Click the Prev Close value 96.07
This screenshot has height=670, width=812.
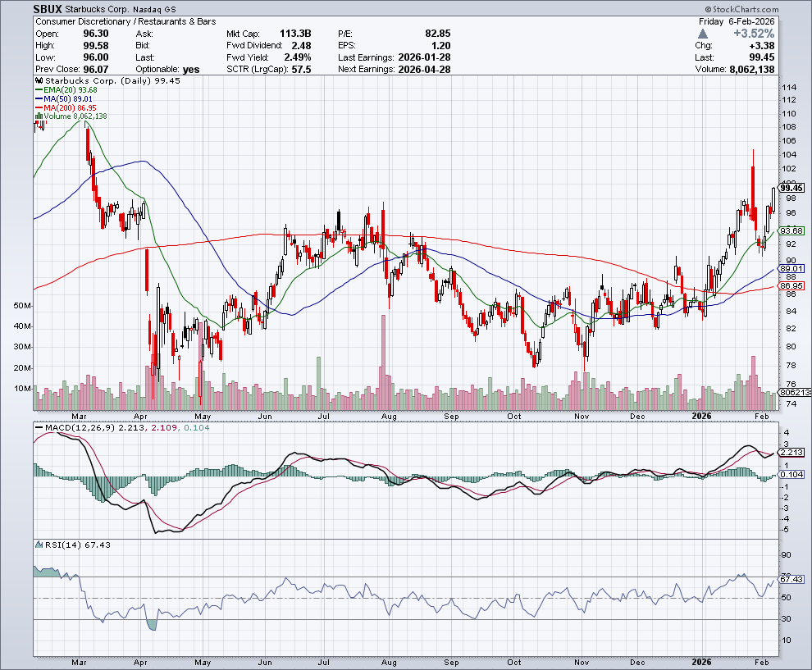tap(96, 70)
